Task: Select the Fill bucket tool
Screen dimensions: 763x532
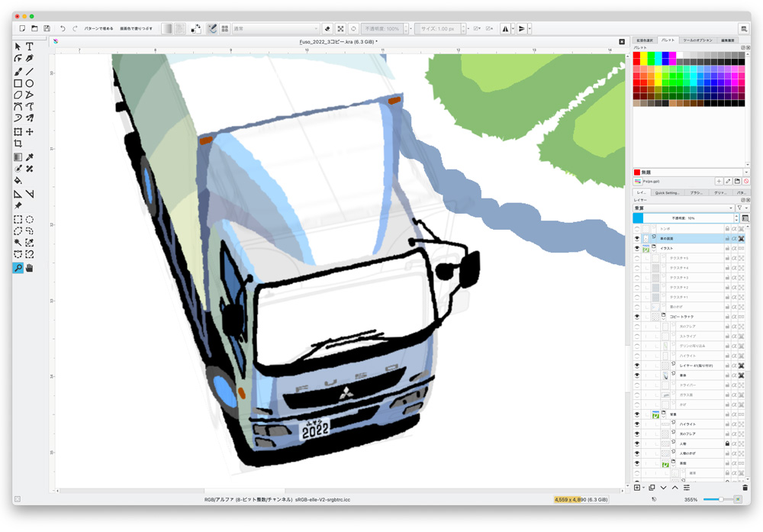Action: click(18, 181)
